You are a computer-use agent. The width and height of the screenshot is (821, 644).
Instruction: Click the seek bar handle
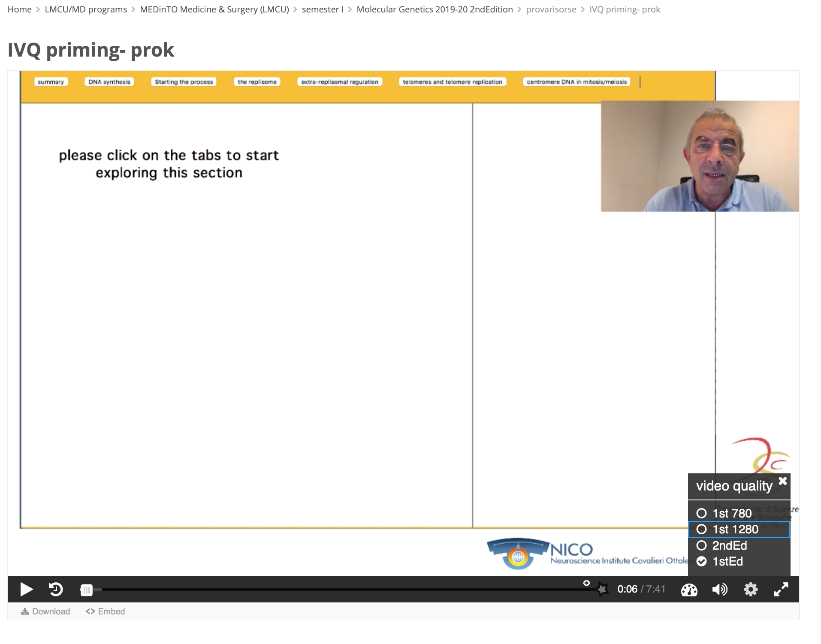pos(87,590)
